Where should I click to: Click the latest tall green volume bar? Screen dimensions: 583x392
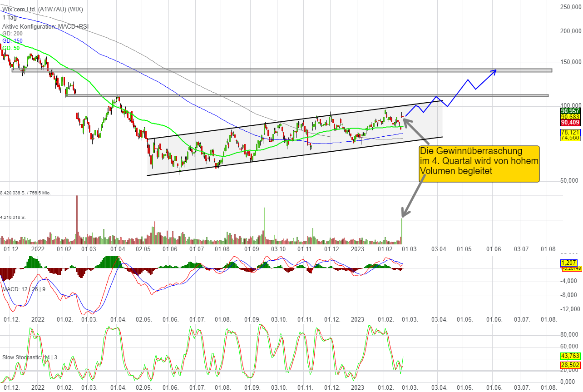pos(402,231)
